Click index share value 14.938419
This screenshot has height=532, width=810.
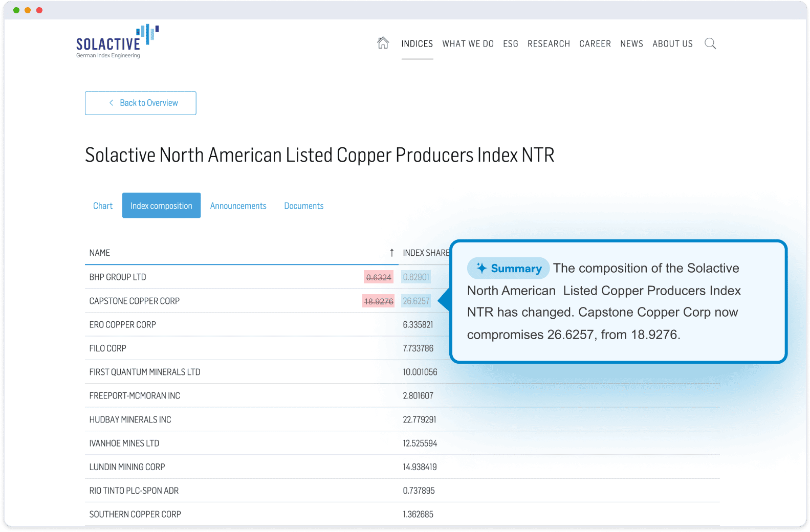click(420, 467)
